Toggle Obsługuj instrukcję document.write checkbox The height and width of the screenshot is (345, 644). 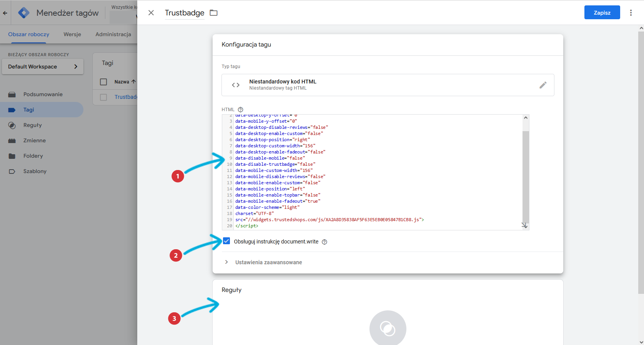click(226, 241)
